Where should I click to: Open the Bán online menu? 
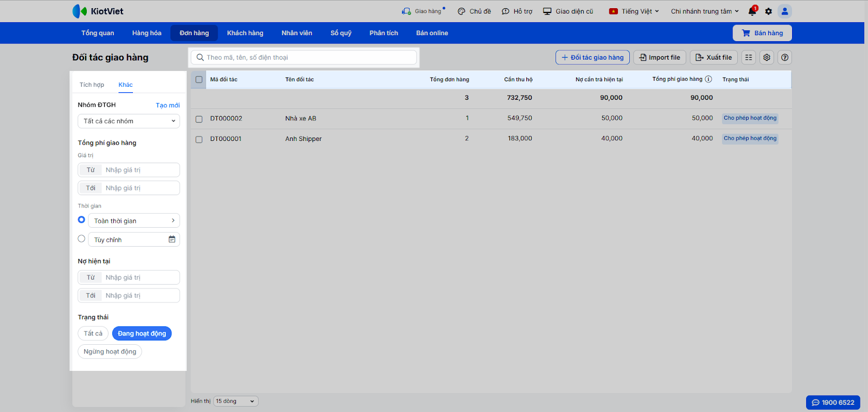[432, 33]
